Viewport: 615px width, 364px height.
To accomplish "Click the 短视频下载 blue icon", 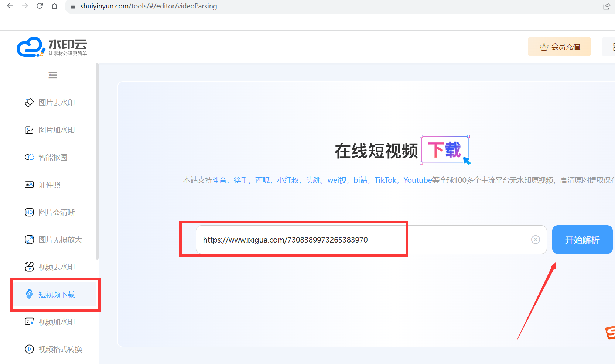I will [x=29, y=294].
